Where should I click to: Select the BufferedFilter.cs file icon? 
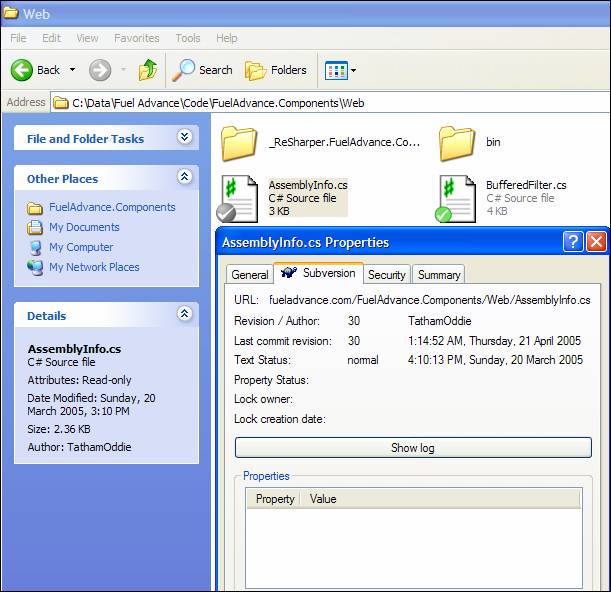coord(455,199)
